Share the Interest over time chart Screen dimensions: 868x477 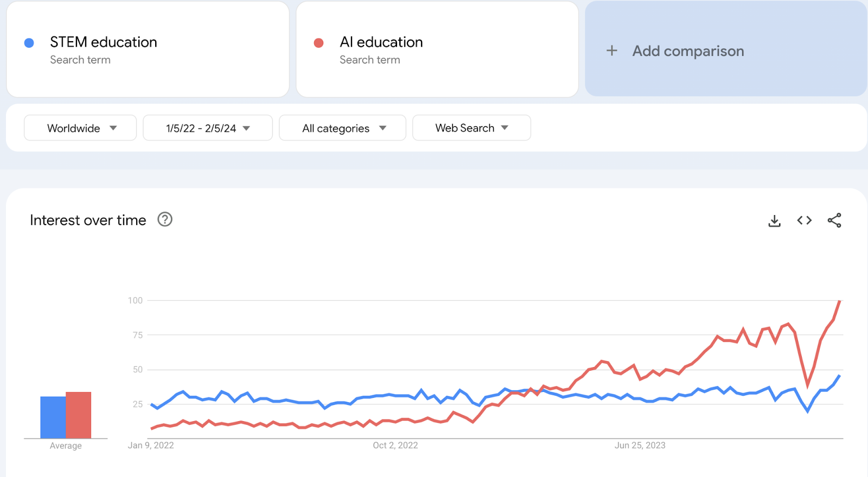pos(834,220)
